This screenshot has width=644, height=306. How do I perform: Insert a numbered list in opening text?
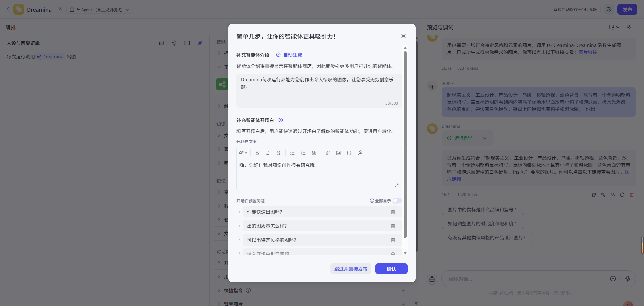coord(303,153)
